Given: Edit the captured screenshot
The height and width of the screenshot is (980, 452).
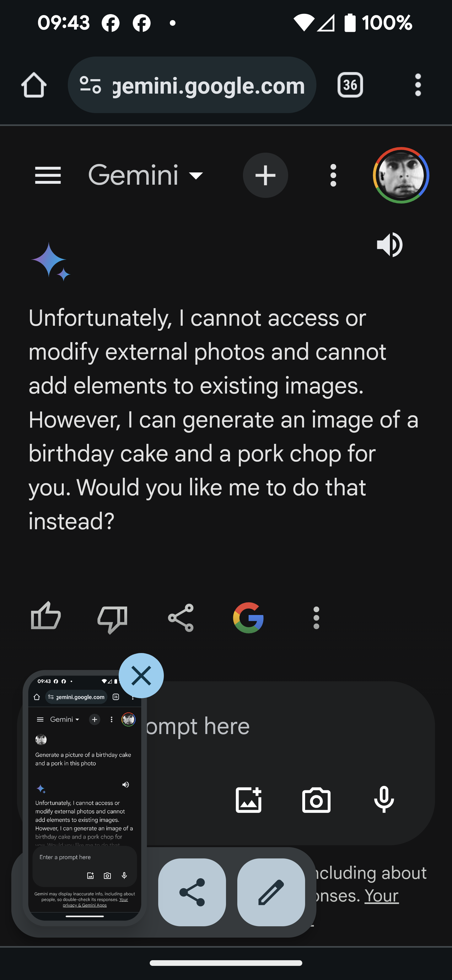Looking at the screenshot, I should (x=271, y=892).
